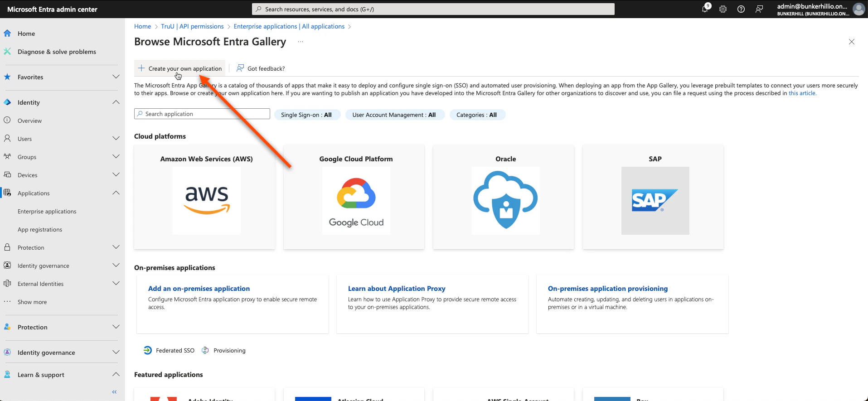Select the Oracle tile
The image size is (868, 401).
pos(504,197)
